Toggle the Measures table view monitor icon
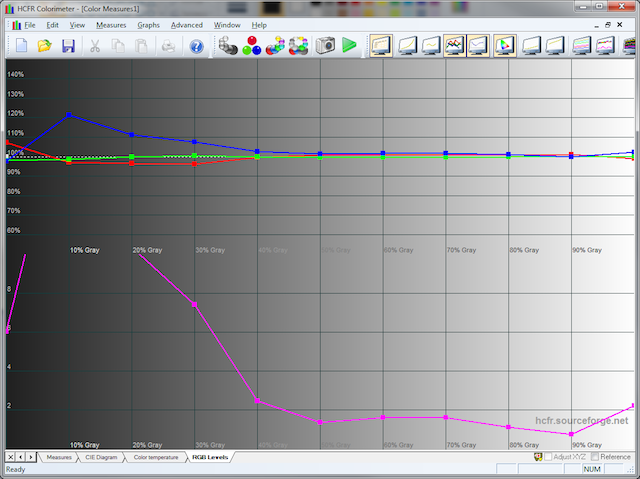This screenshot has height=479, width=640. click(381, 45)
